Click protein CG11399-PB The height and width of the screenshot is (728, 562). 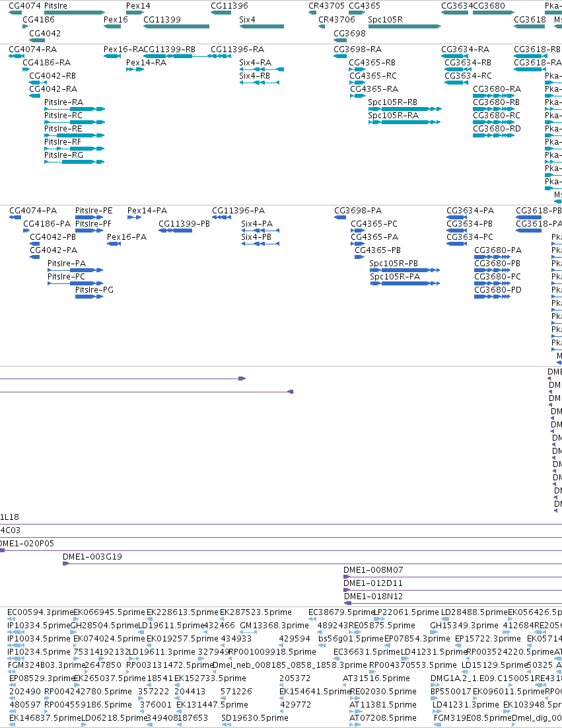click(x=184, y=224)
